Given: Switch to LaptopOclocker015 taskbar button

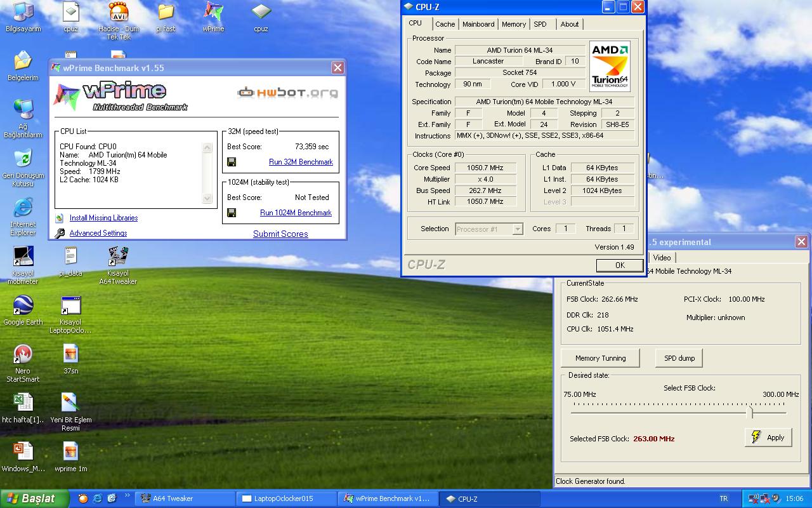Looking at the screenshot, I should pos(286,498).
